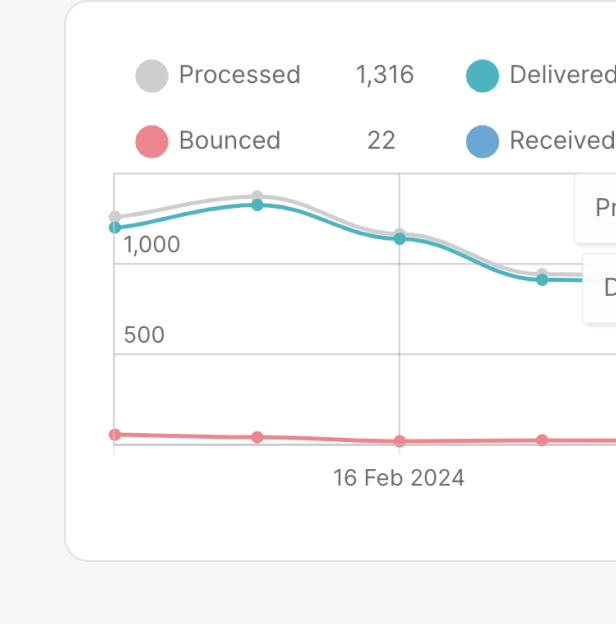
Task: Click the first teal Delivered data point
Action: coord(115,228)
